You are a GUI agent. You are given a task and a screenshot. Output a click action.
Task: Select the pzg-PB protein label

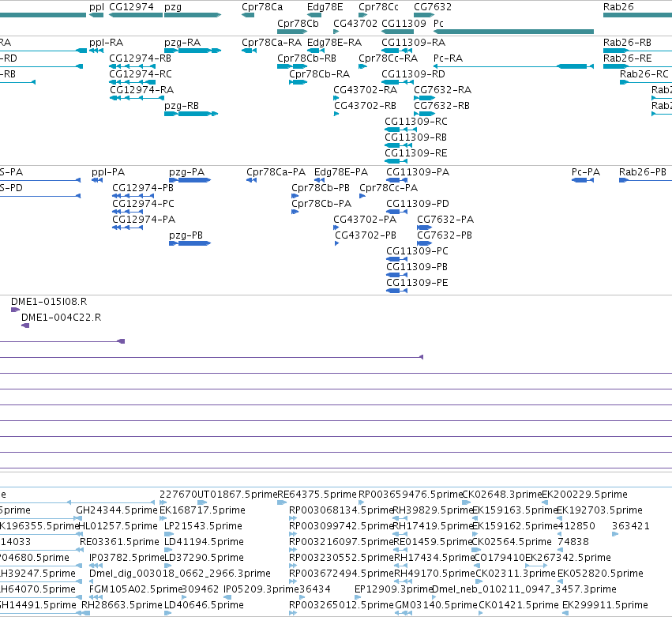[186, 236]
